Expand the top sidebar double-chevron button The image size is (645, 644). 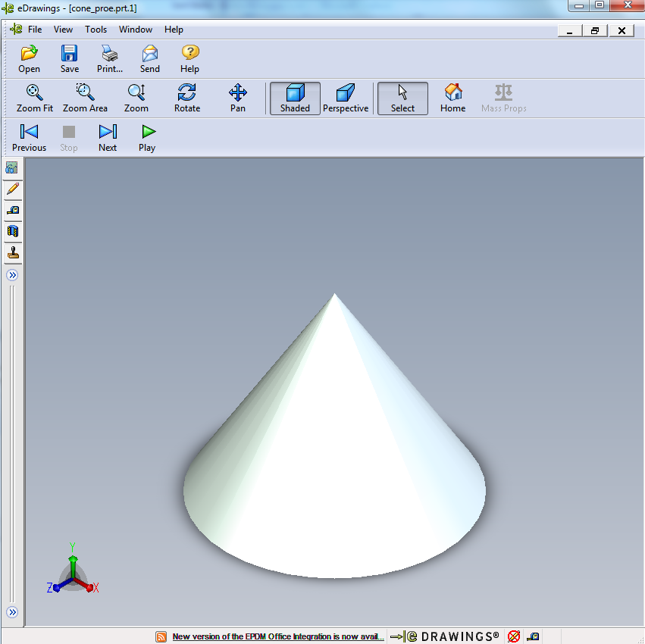tap(12, 275)
